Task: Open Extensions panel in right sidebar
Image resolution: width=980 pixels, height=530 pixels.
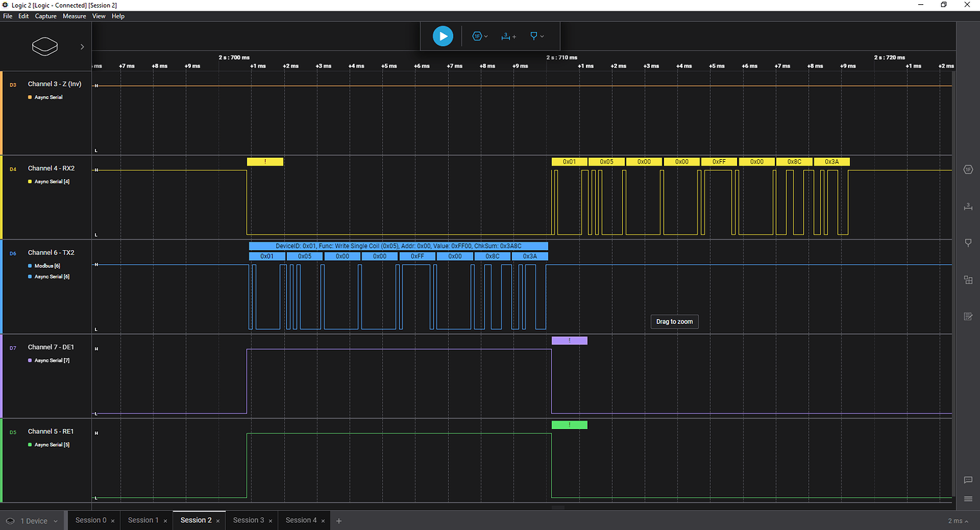Action: click(968, 280)
